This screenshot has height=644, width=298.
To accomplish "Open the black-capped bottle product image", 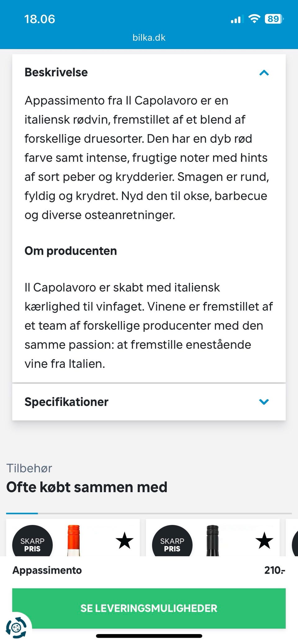I will [213, 541].
